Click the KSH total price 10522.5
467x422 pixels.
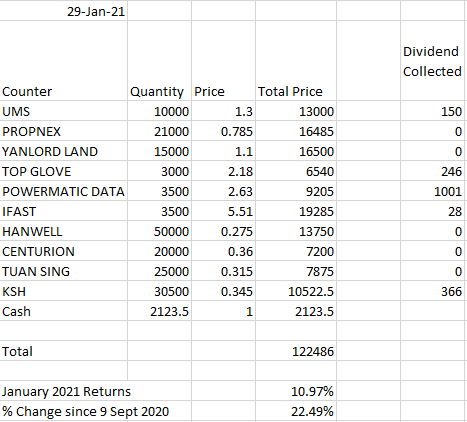296,291
